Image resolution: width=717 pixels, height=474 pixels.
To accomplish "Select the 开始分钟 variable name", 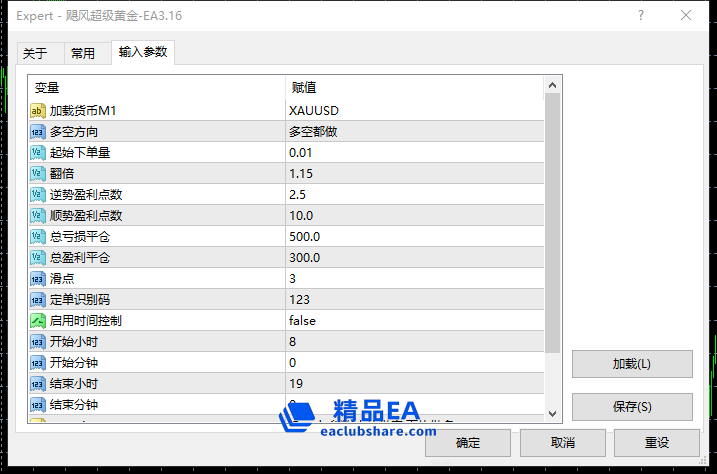I will click(x=74, y=363).
